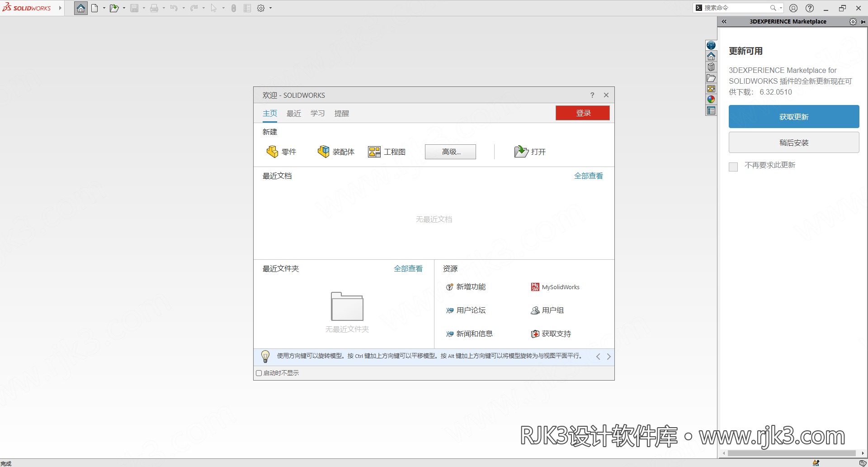Pin the 3DEXPERIENCE Marketplace pane

[x=863, y=22]
